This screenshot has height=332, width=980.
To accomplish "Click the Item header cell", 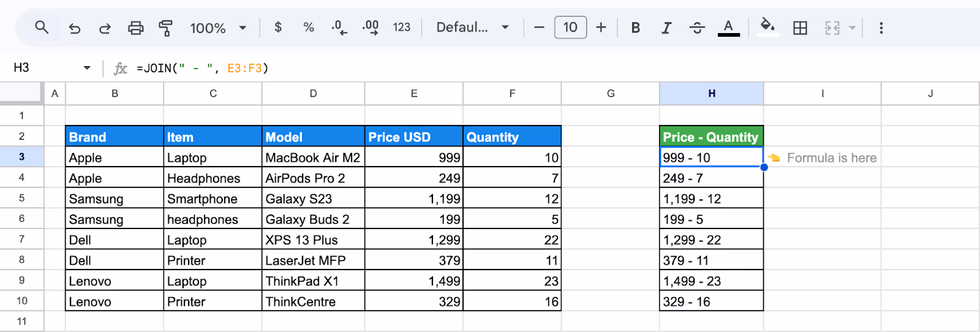I will point(213,137).
